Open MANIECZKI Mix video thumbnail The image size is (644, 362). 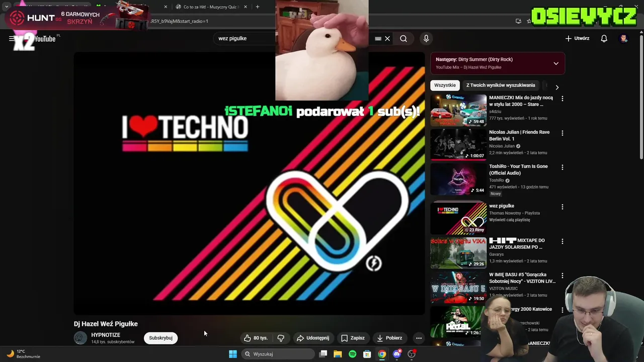coord(458,110)
